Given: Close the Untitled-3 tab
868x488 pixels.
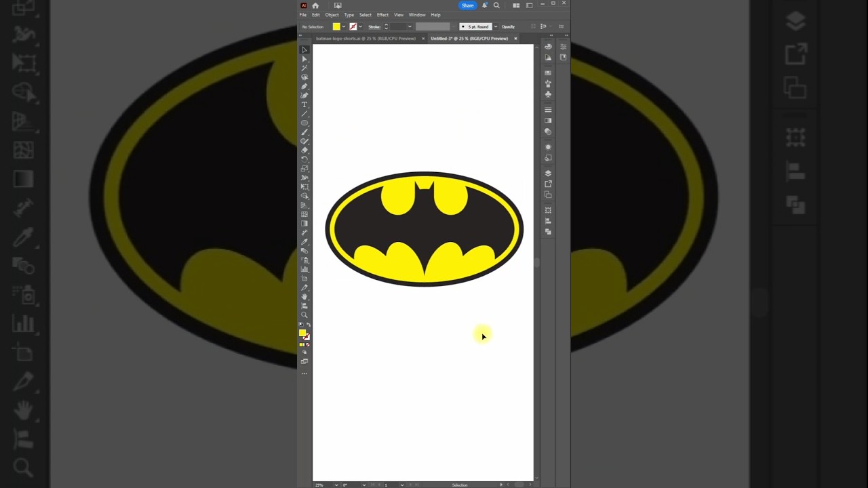Looking at the screenshot, I should (515, 39).
